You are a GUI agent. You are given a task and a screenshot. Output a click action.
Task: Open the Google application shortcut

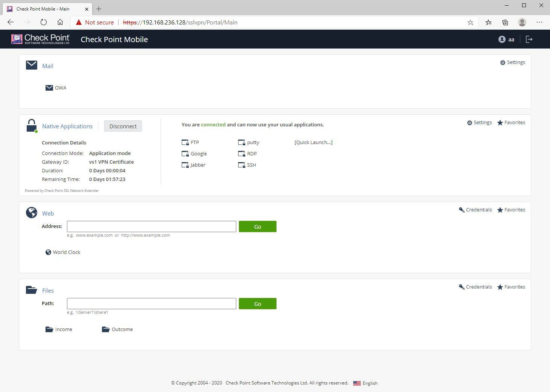[x=198, y=153]
